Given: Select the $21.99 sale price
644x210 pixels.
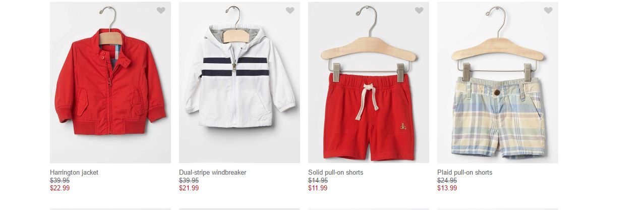Looking at the screenshot, I should tap(189, 188).
